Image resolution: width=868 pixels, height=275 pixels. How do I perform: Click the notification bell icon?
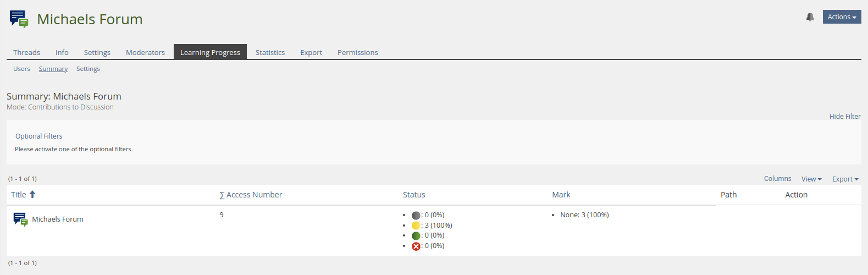[x=810, y=17]
